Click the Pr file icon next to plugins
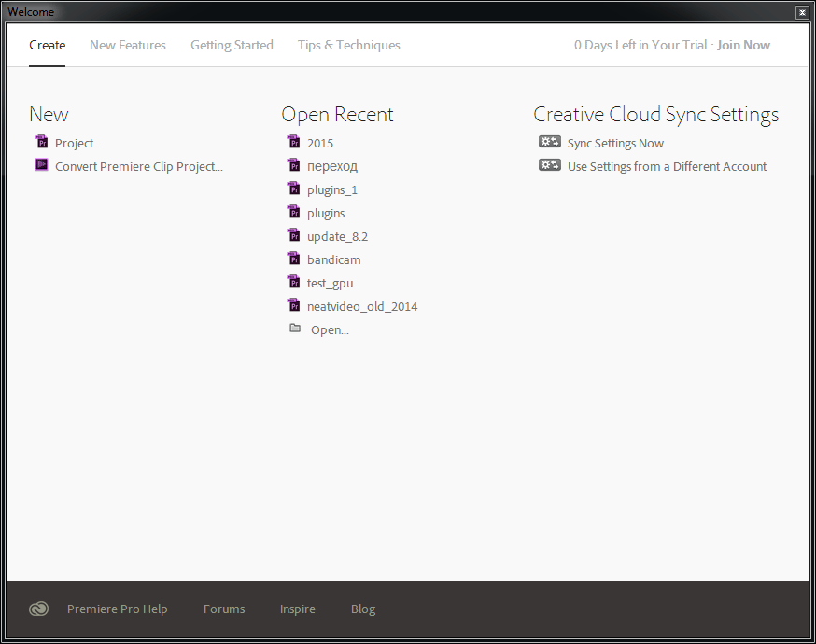 pos(294,212)
